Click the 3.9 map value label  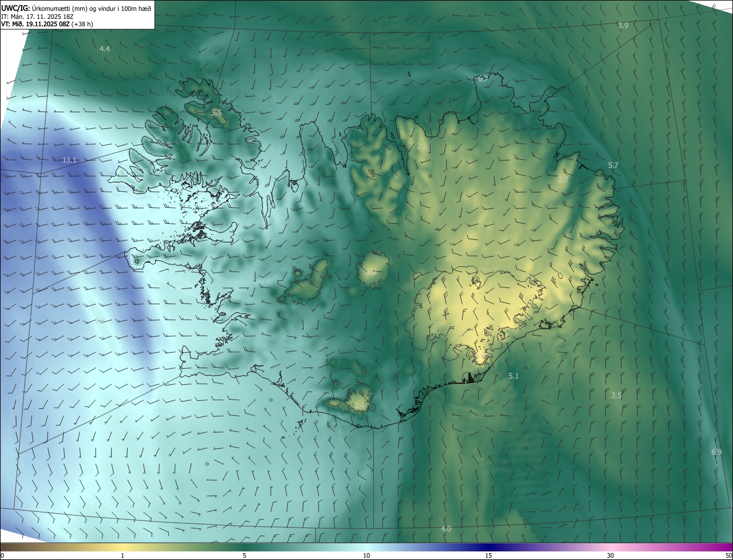(x=623, y=26)
